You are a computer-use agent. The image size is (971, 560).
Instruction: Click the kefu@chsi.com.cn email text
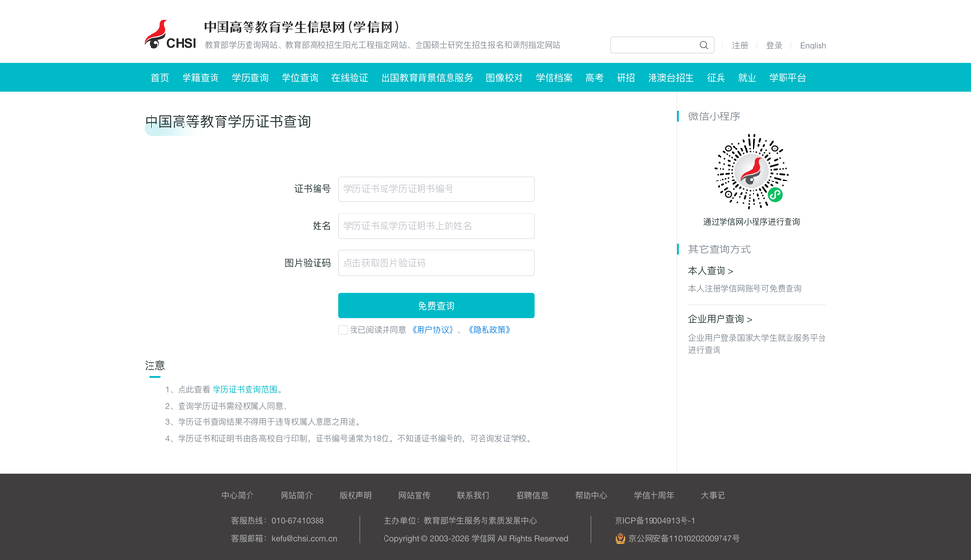coord(304,539)
